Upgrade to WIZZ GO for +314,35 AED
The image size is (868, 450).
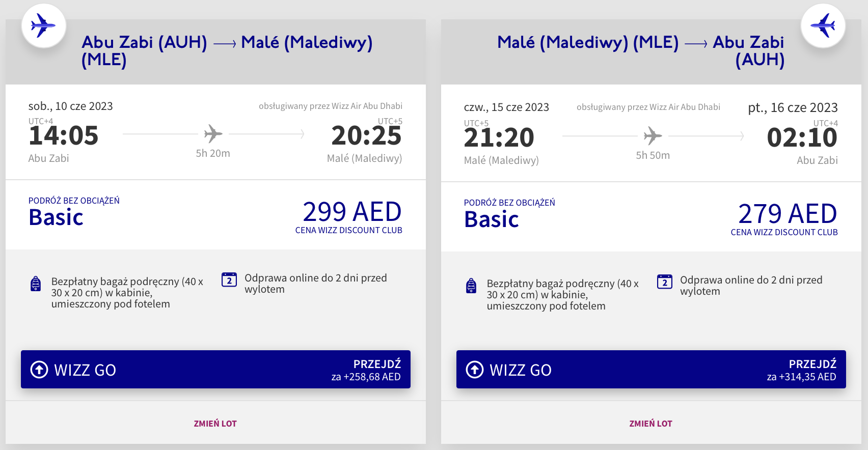651,370
